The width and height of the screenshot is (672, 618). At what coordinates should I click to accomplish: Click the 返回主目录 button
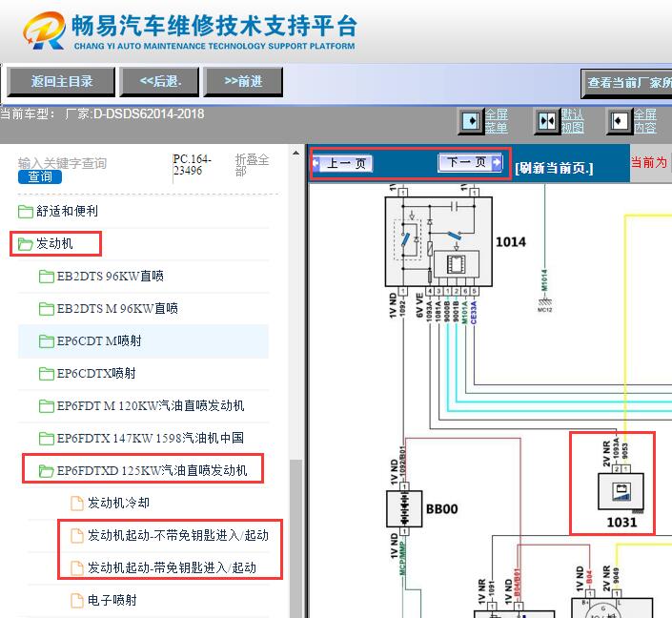(x=61, y=81)
